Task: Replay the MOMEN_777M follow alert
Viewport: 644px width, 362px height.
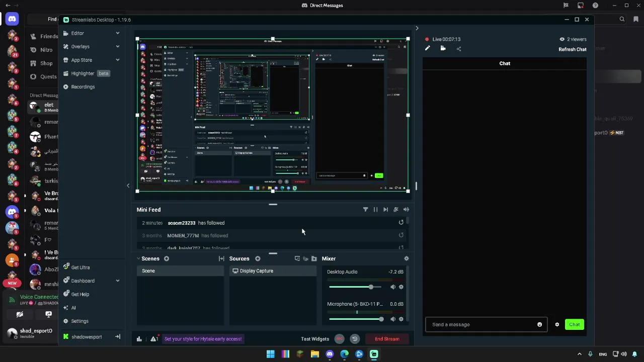Action: (x=401, y=235)
